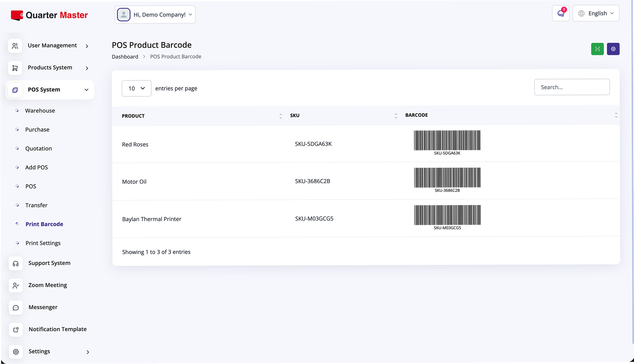The image size is (634, 364).
Task: Click the Search input field
Action: point(572,87)
